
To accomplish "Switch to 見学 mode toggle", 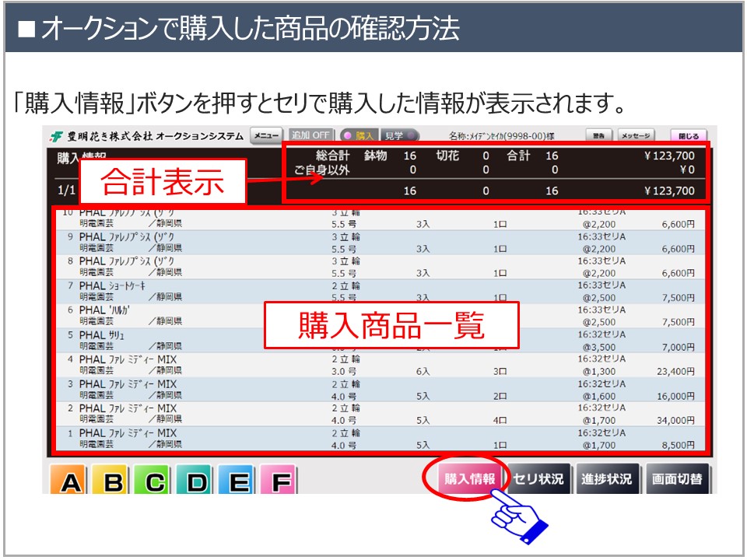I will pyautogui.click(x=400, y=135).
